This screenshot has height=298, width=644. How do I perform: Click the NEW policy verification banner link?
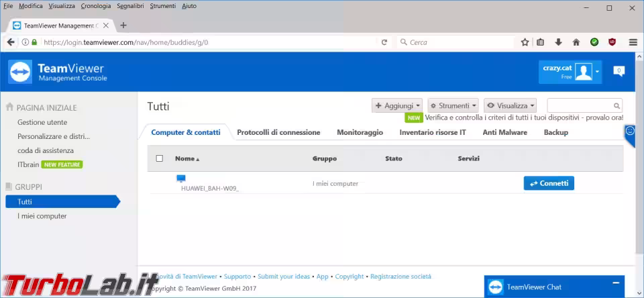pyautogui.click(x=524, y=117)
